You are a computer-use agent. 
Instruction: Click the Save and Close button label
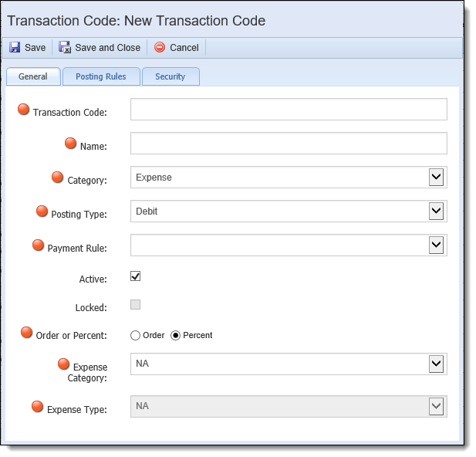click(108, 48)
